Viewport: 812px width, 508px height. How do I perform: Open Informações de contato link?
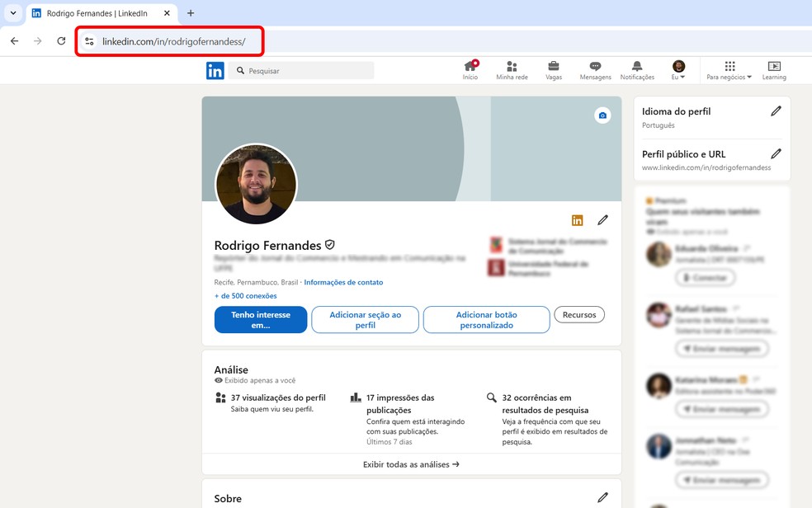coord(343,282)
